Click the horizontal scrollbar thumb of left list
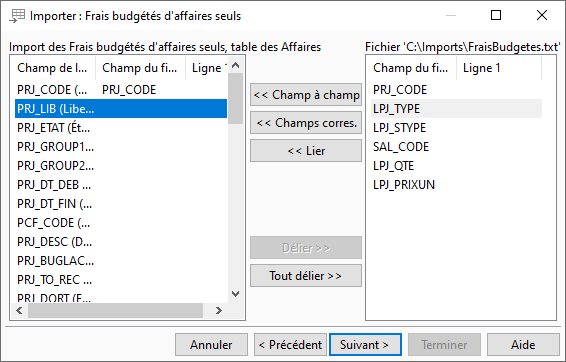This screenshot has width=566, height=362. pos(116,310)
